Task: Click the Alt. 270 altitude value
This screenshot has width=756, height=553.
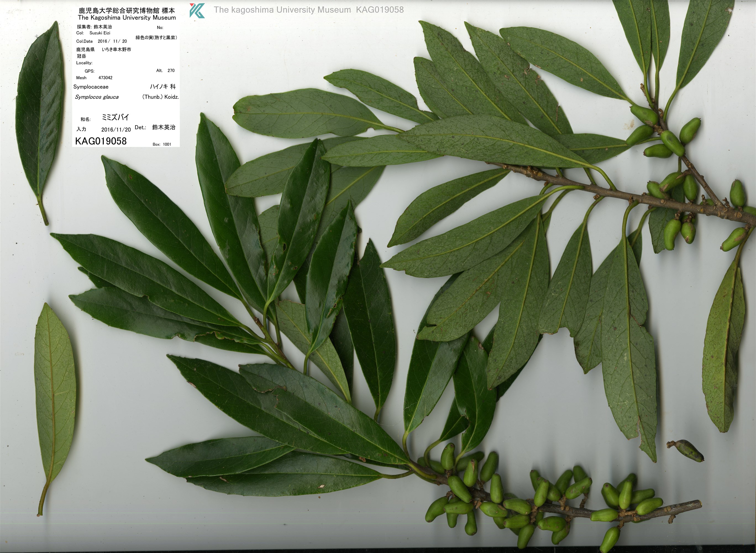Action: coord(171,71)
